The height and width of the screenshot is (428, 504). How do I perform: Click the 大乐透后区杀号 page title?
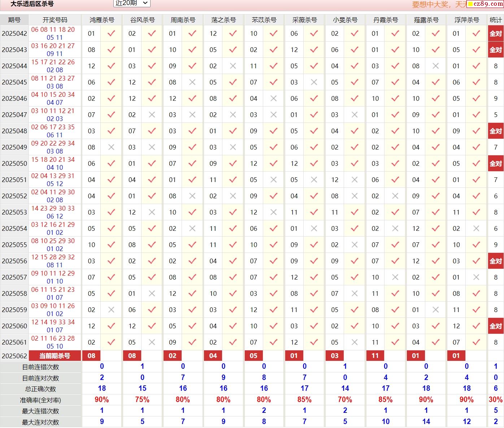[x=32, y=4]
